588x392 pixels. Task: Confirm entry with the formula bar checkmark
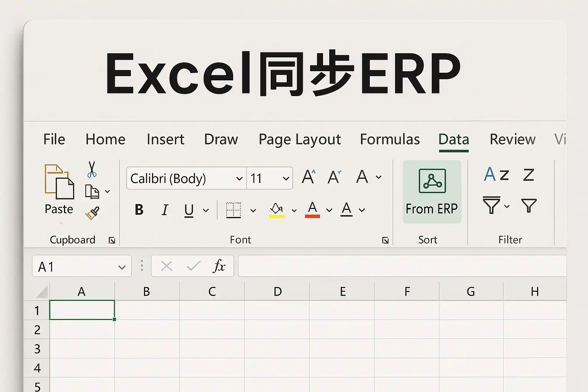pyautogui.click(x=193, y=266)
